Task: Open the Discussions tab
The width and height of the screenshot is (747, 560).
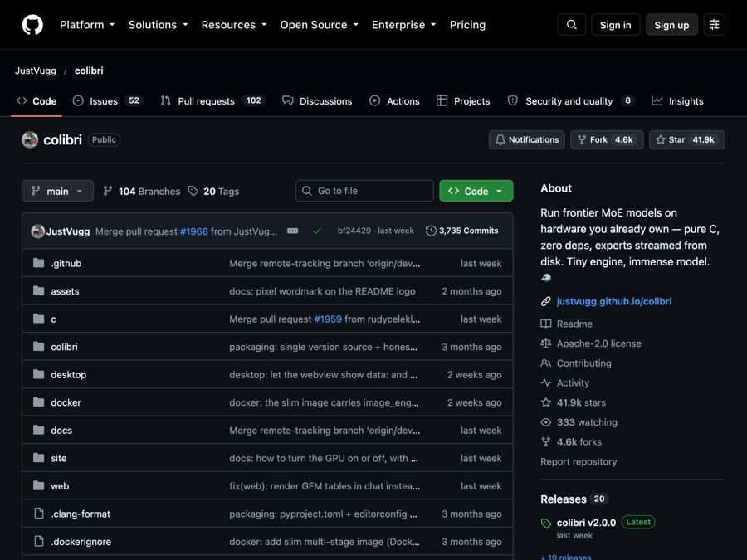Action: coord(317,101)
